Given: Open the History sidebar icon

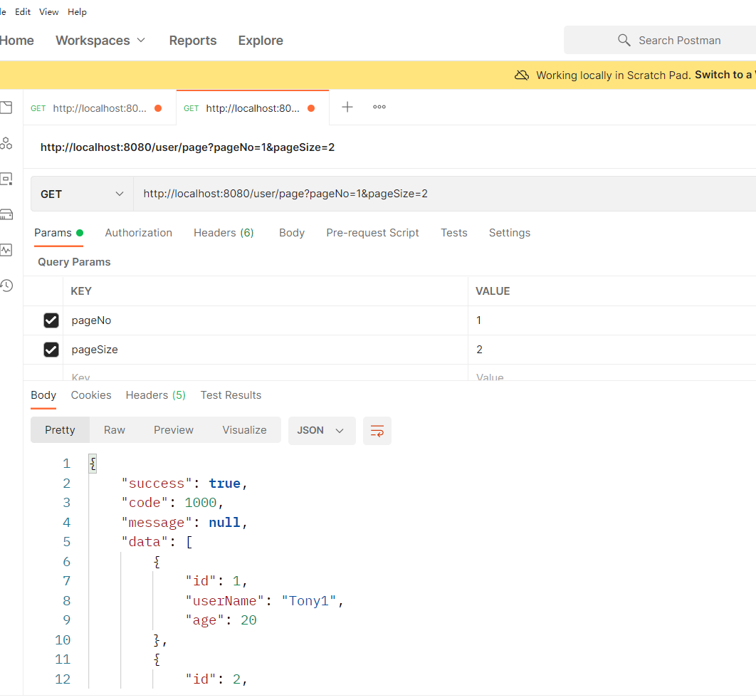Looking at the screenshot, I should tap(6, 286).
